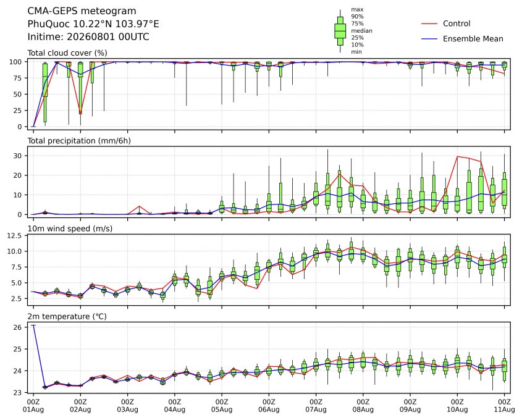This screenshot has height=420, width=522.
Task: Click the 10m wind speed panel title
Action: [70, 229]
